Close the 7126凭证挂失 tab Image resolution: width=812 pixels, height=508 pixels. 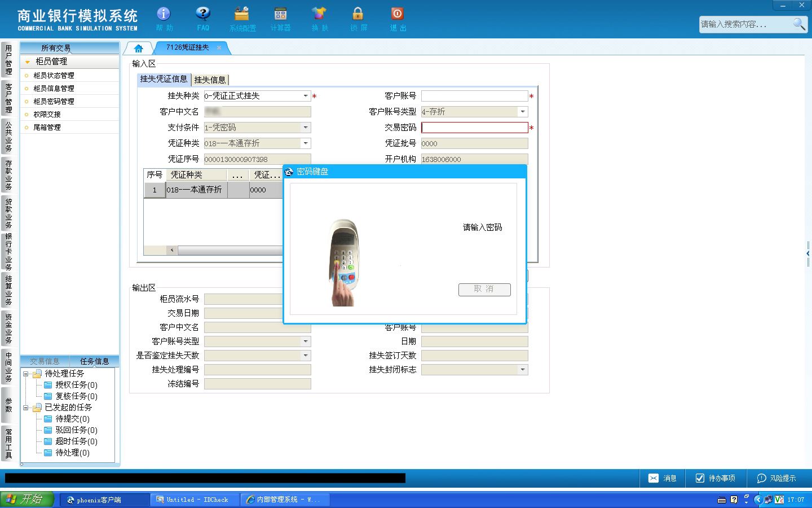219,48
